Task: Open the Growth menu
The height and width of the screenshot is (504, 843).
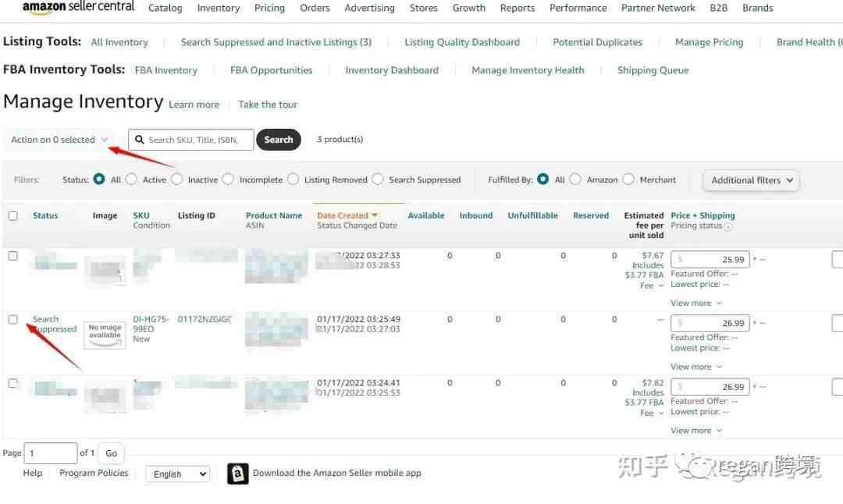Action: click(x=469, y=8)
